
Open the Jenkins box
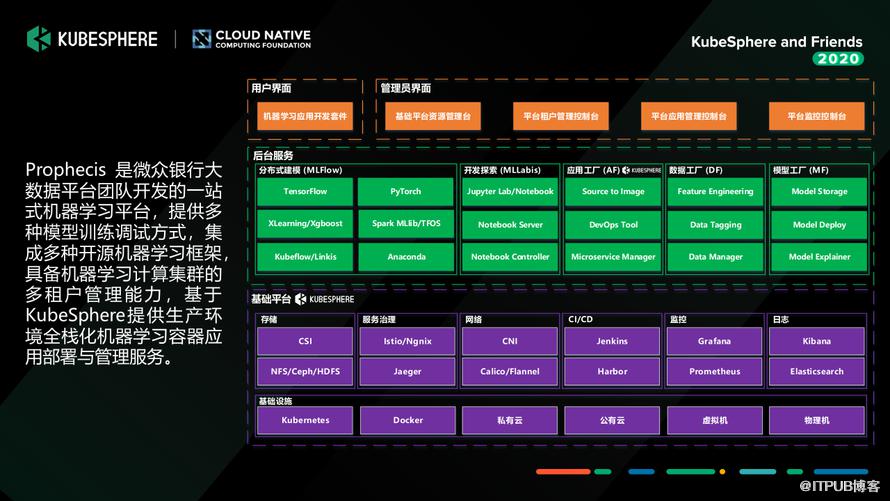[x=612, y=341]
